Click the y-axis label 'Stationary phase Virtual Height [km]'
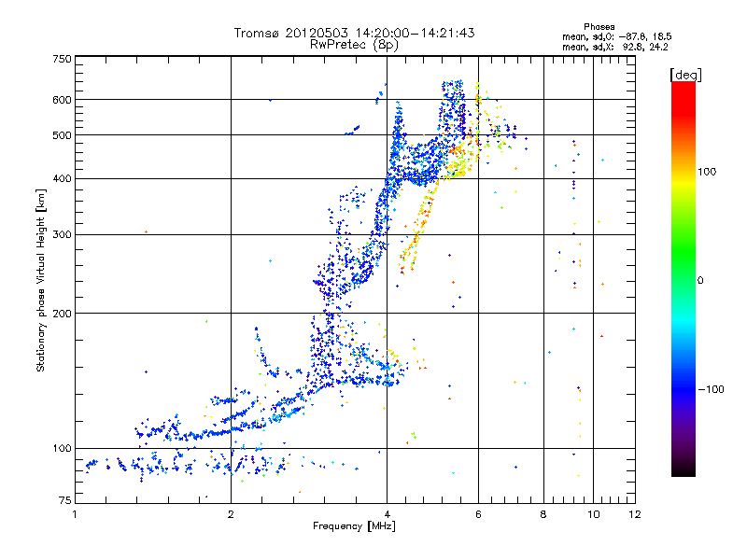 click(x=41, y=281)
